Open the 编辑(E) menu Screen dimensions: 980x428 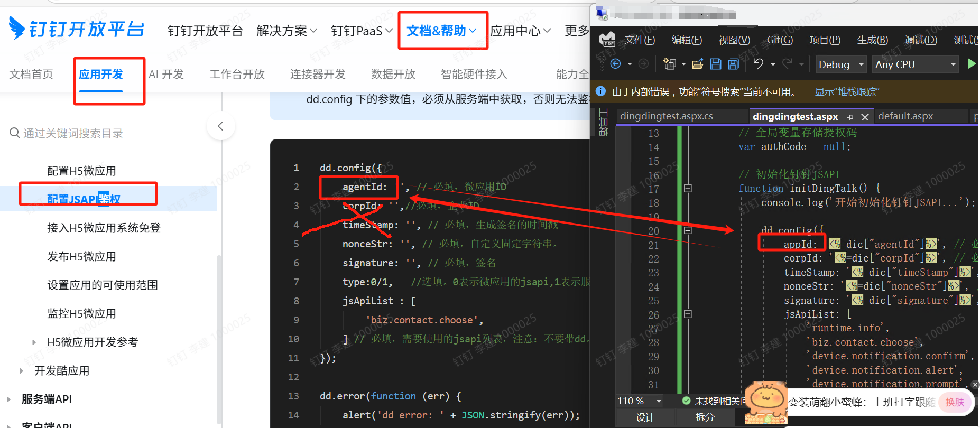[x=687, y=40]
